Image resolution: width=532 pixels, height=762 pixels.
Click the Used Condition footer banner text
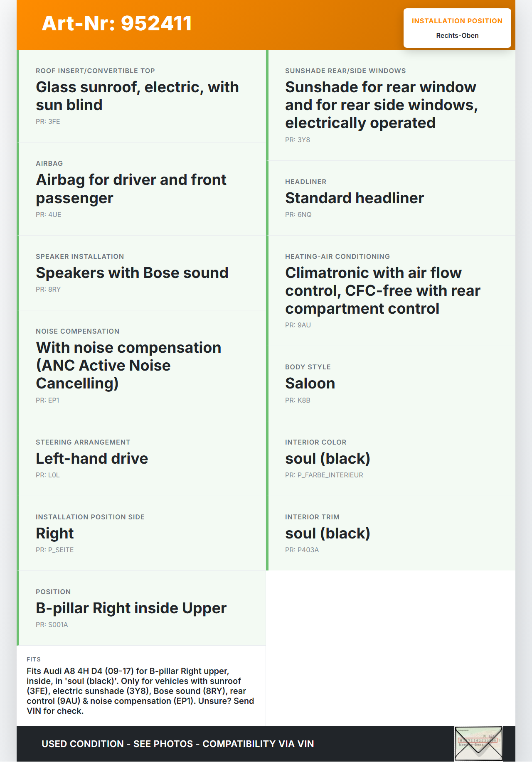178,744
